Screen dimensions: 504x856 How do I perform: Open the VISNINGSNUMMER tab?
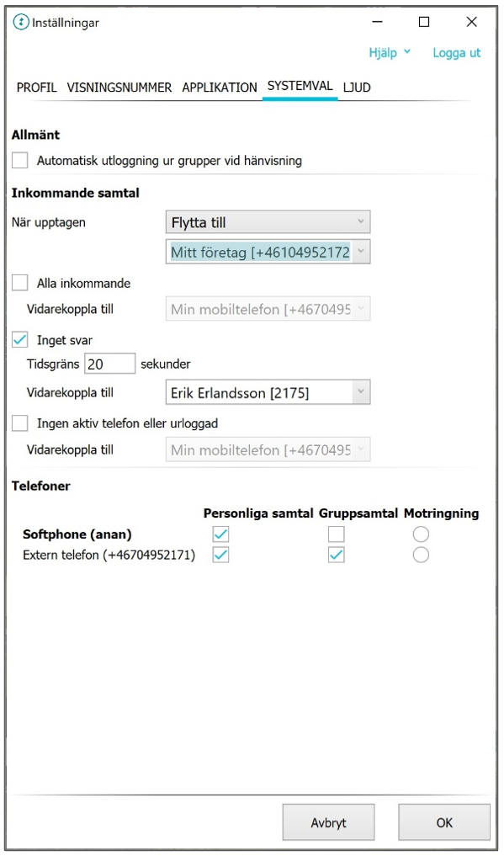(x=119, y=88)
